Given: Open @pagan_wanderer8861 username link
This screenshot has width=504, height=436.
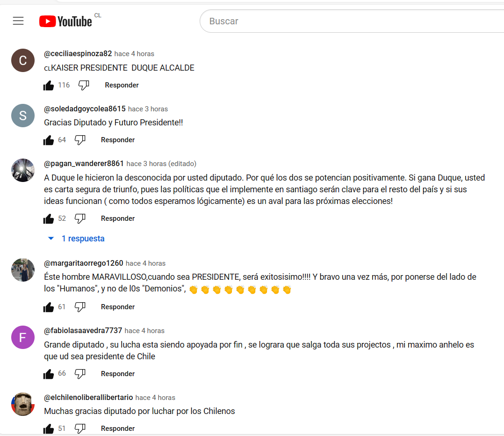Looking at the screenshot, I should [x=84, y=163].
